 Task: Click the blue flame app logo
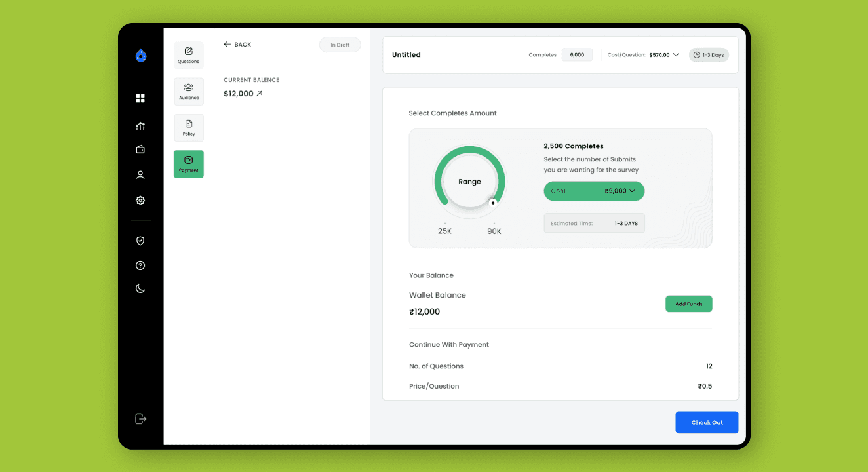click(x=140, y=56)
